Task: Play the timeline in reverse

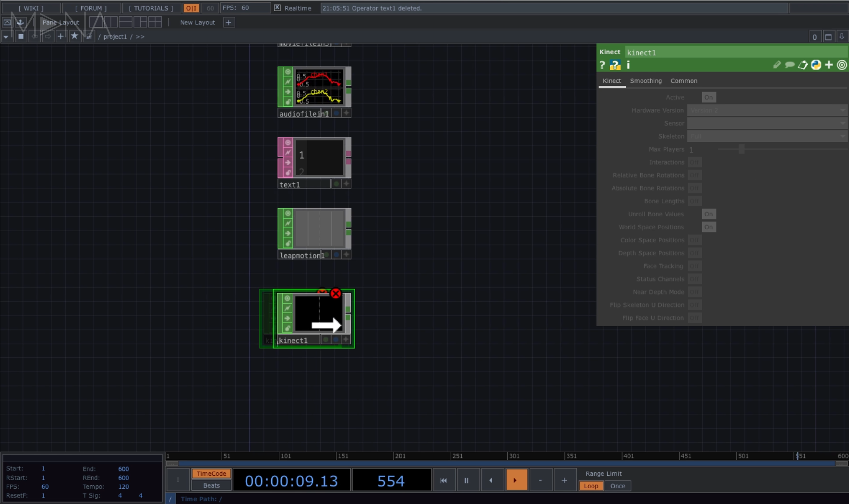Action: pyautogui.click(x=491, y=480)
